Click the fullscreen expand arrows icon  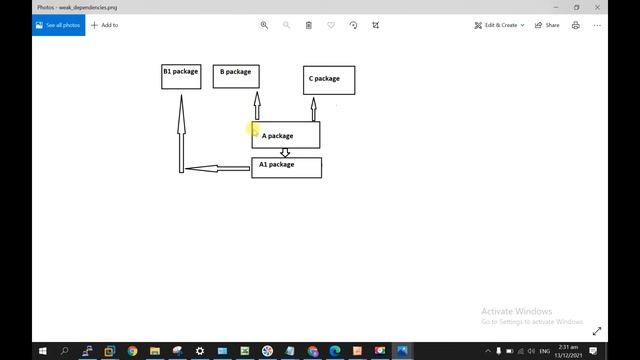tap(597, 331)
